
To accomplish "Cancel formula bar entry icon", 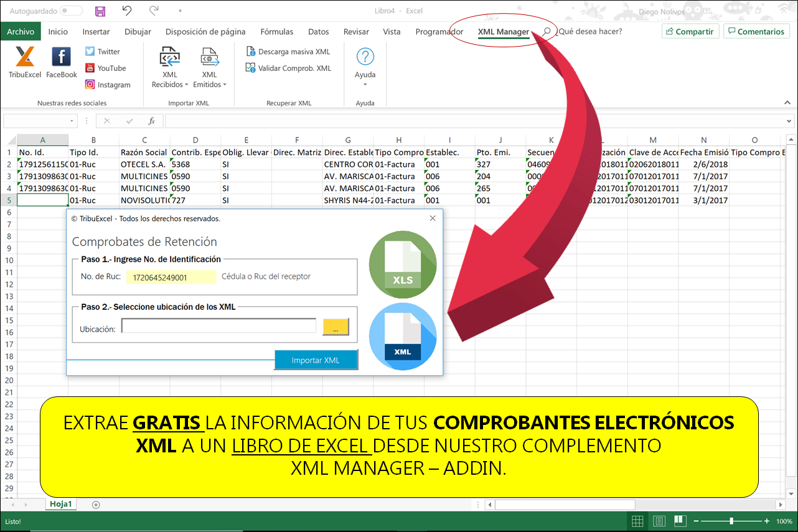I will point(107,121).
